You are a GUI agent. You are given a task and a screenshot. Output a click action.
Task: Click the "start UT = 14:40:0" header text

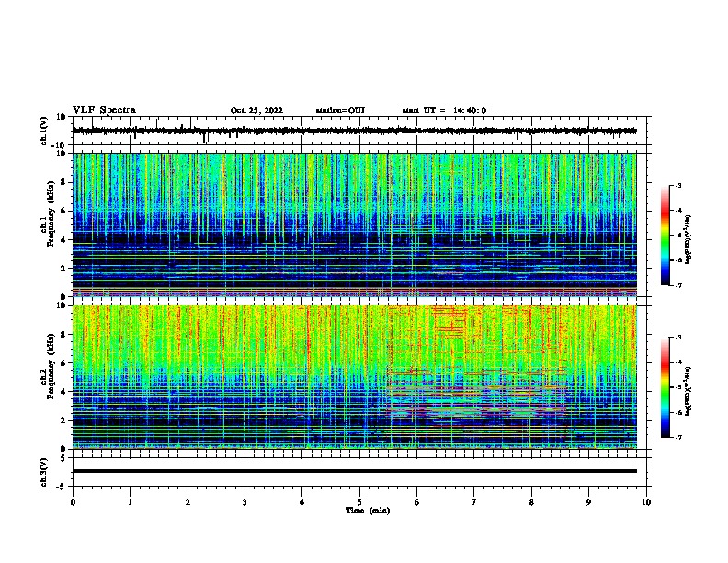tap(444, 110)
